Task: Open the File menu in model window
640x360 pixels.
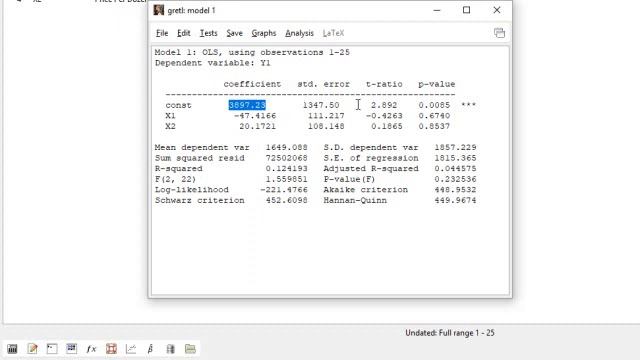Action: (162, 33)
